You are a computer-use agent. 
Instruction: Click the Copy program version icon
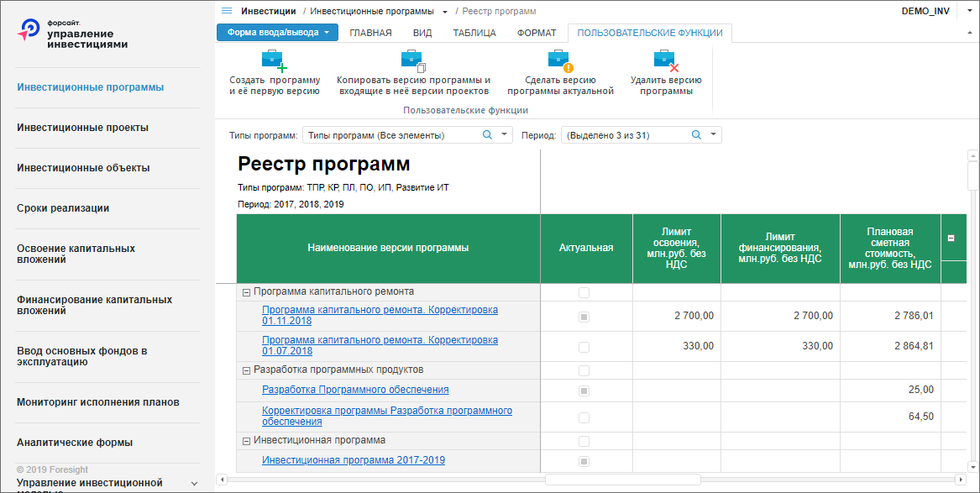[x=413, y=61]
